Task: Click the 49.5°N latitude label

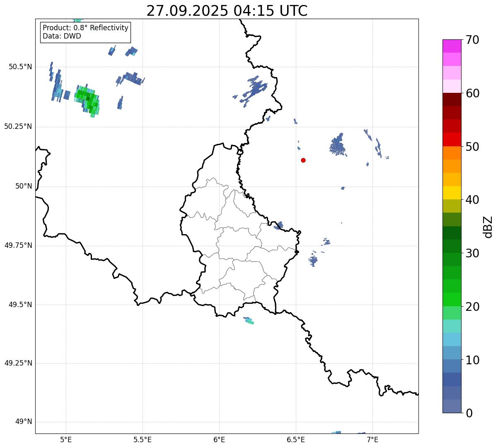Action: 20,305
